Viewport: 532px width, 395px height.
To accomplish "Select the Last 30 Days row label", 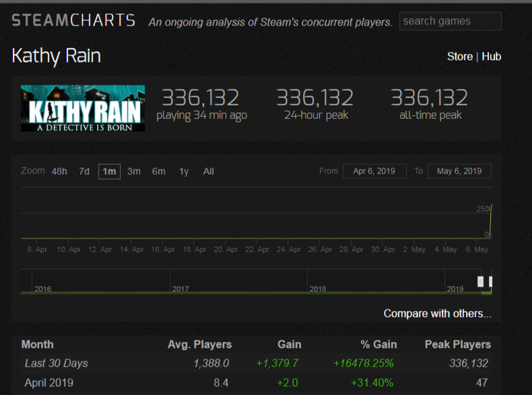I will tap(57, 363).
